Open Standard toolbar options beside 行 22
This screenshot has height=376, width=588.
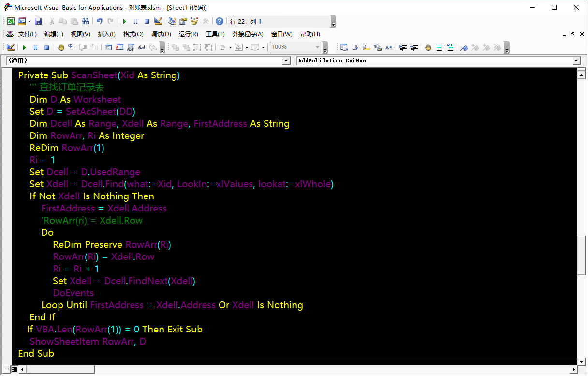point(333,22)
